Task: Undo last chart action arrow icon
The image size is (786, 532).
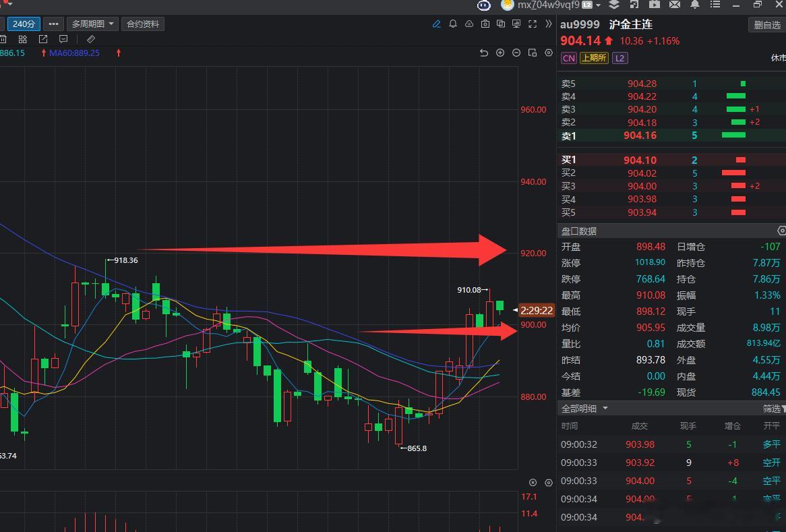Action: tap(484, 53)
